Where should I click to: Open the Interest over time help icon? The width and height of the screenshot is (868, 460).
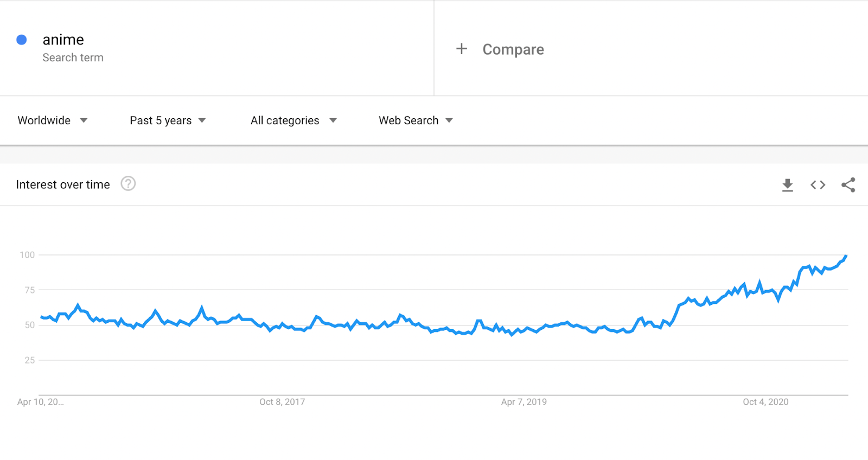pyautogui.click(x=128, y=184)
